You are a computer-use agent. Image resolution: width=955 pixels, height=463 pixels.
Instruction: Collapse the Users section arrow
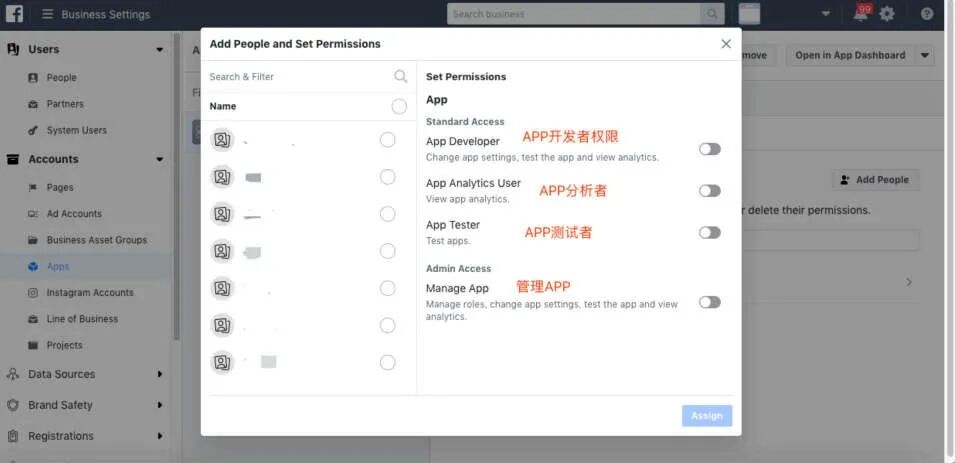(160, 49)
